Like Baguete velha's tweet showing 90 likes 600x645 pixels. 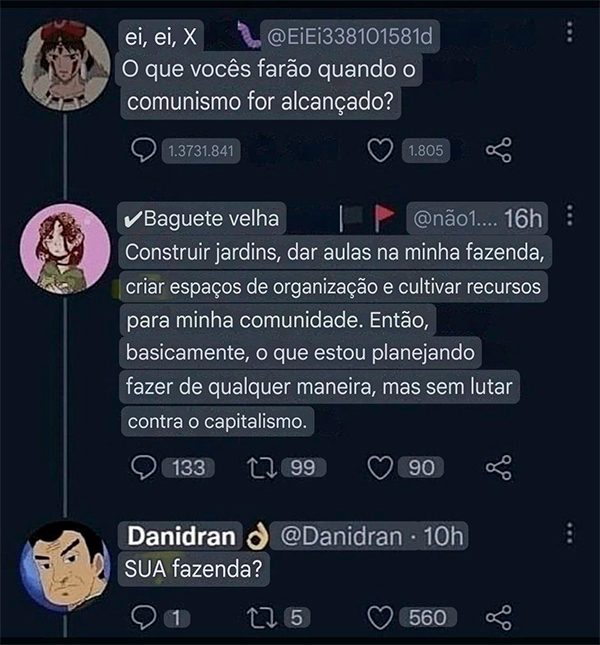(380, 468)
